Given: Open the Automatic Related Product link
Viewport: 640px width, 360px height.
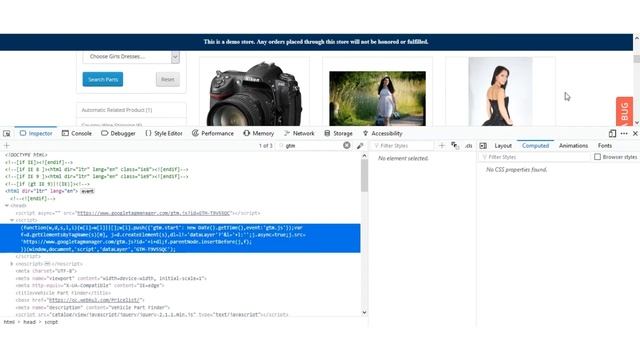Looking at the screenshot, I should coord(117,110).
